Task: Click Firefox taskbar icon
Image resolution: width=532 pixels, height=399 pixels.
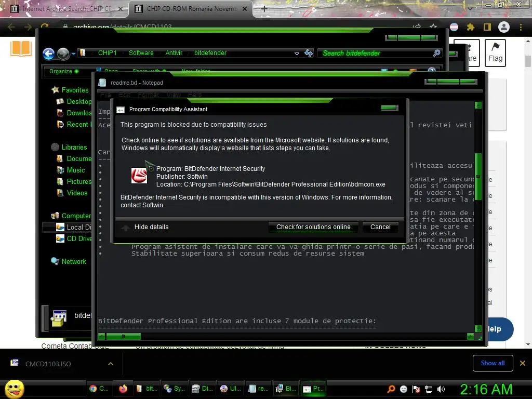Action: tap(123, 389)
